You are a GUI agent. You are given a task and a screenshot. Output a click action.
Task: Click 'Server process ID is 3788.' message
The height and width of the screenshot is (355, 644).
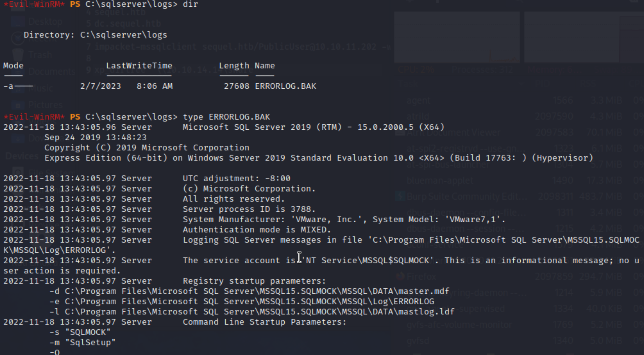[x=249, y=209]
